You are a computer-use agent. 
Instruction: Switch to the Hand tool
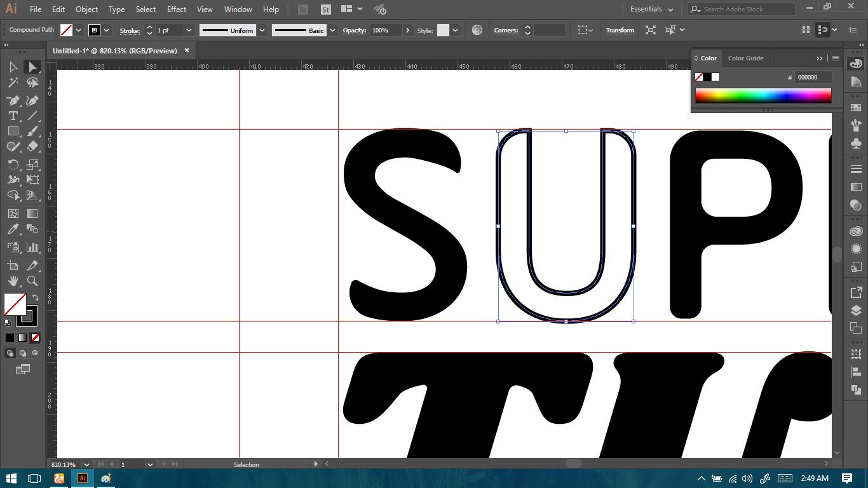tap(13, 281)
